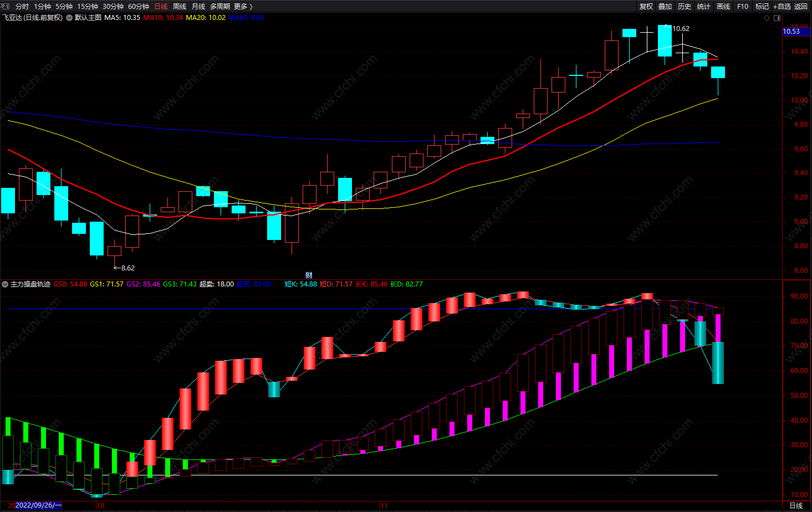Switch to the 15分钟 period tab
812x512 pixels.
[x=88, y=6]
